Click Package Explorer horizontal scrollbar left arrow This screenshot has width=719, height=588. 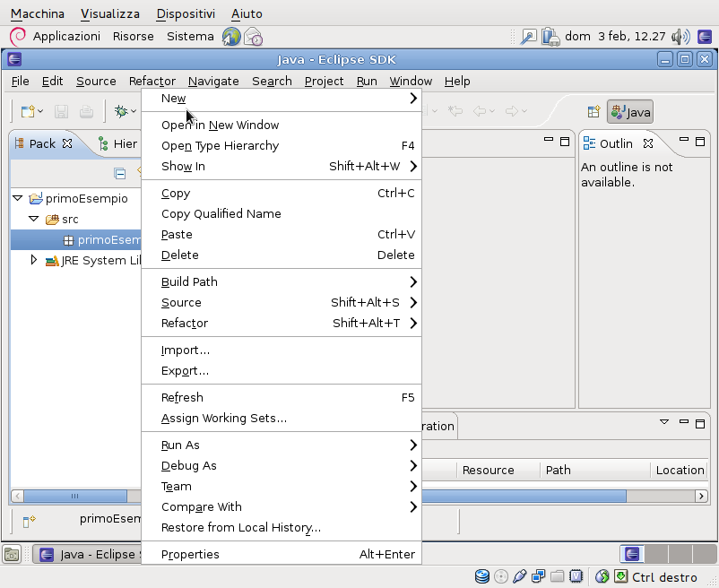click(x=17, y=496)
